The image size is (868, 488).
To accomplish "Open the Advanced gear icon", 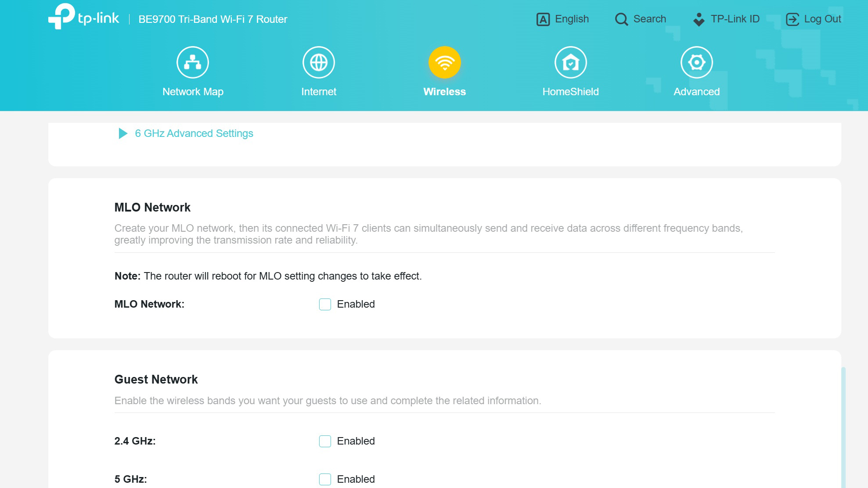I will click(696, 62).
